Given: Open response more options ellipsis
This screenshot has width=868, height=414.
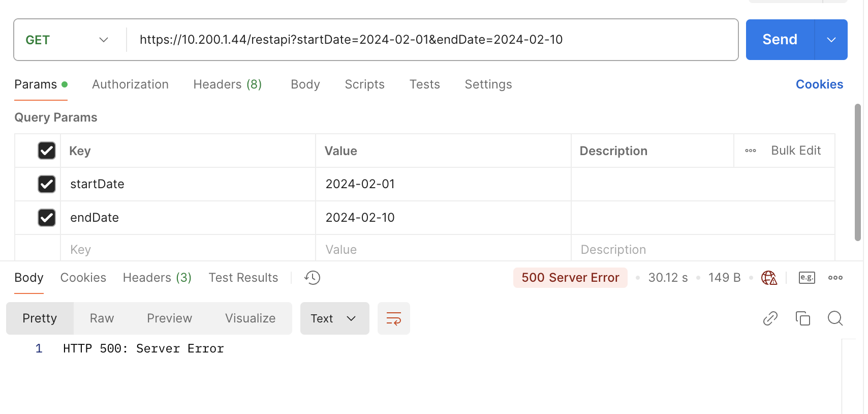Looking at the screenshot, I should click(835, 278).
